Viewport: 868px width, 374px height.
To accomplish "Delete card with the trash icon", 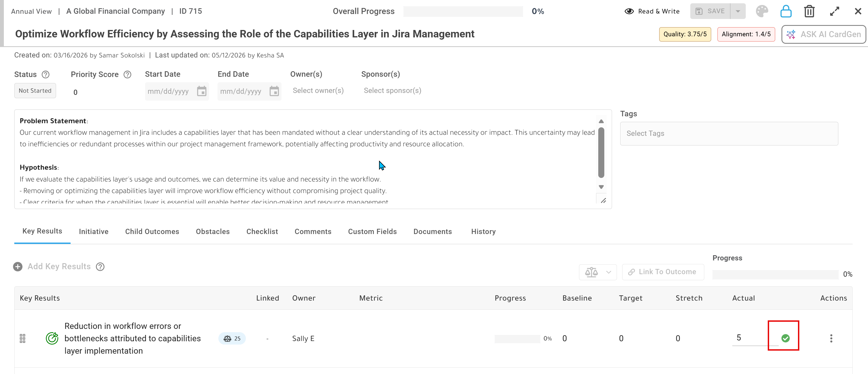I will [809, 11].
